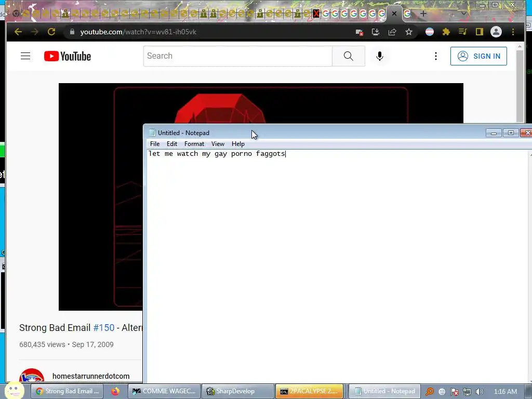Screen dimensions: 532x399
Task: Toggle Chrome's side panel icon
Action: pyautogui.click(x=480, y=32)
